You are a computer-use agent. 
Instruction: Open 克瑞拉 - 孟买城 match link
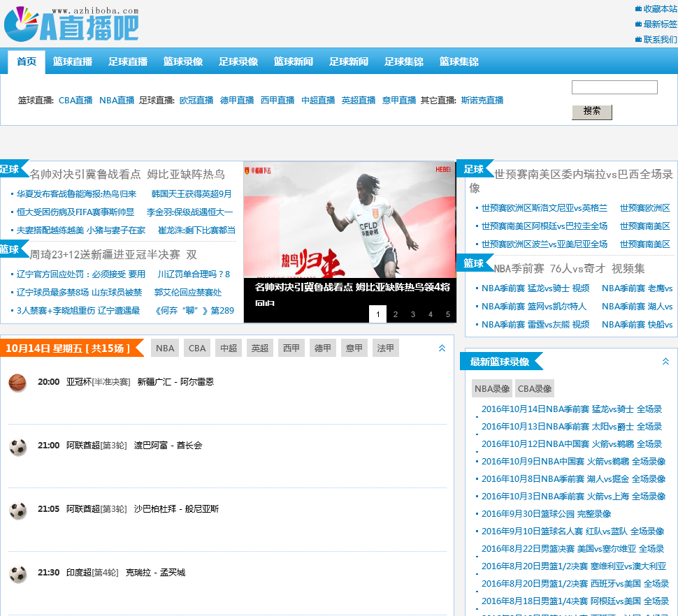pyautogui.click(x=155, y=573)
